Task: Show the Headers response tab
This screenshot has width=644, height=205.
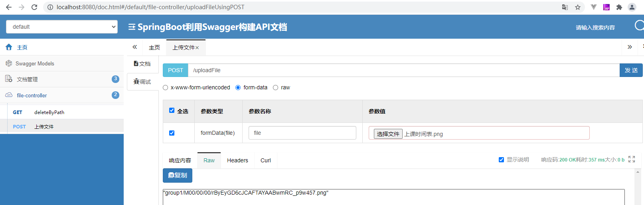Action: point(237,160)
